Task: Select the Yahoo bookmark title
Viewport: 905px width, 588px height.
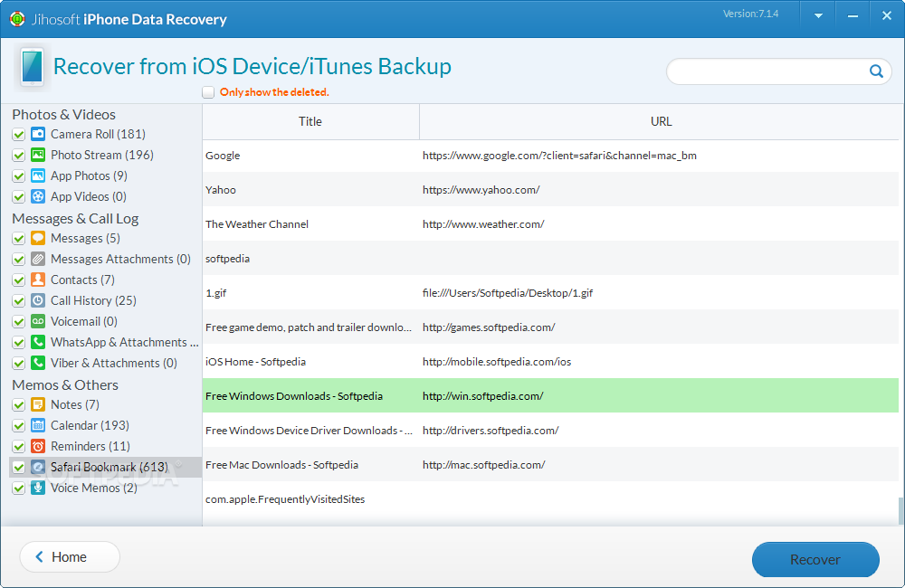Action: point(221,190)
